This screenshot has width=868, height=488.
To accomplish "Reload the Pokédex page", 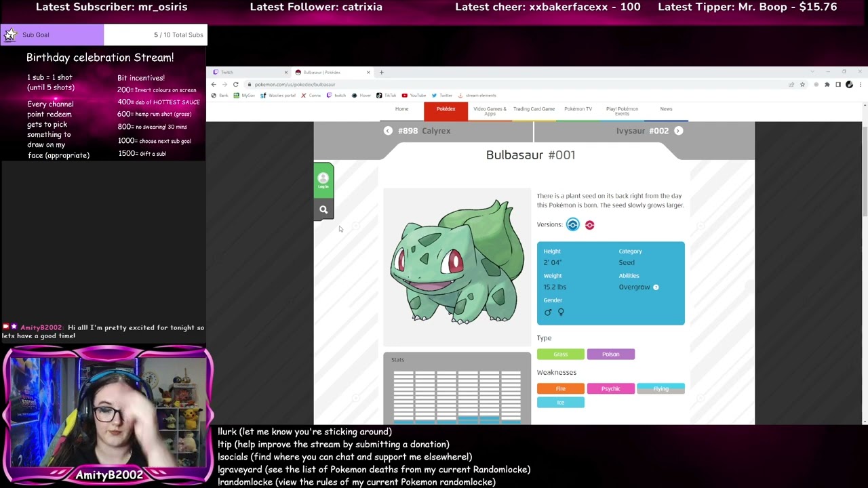I will [235, 85].
